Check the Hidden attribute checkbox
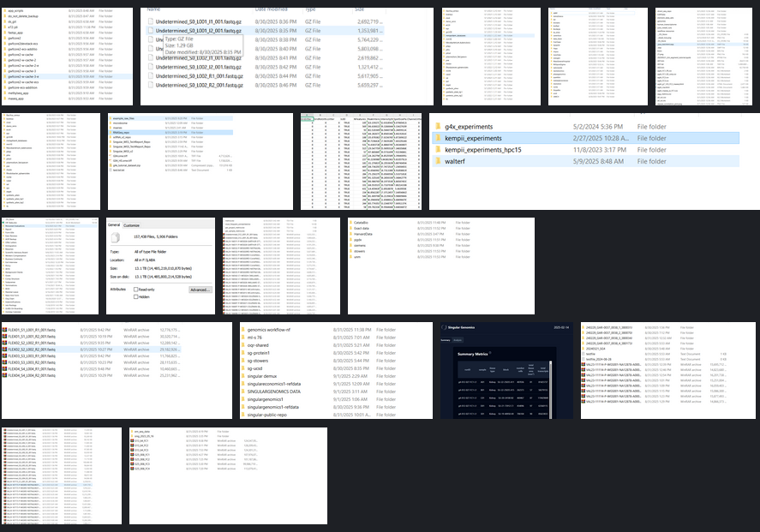 coord(135,296)
